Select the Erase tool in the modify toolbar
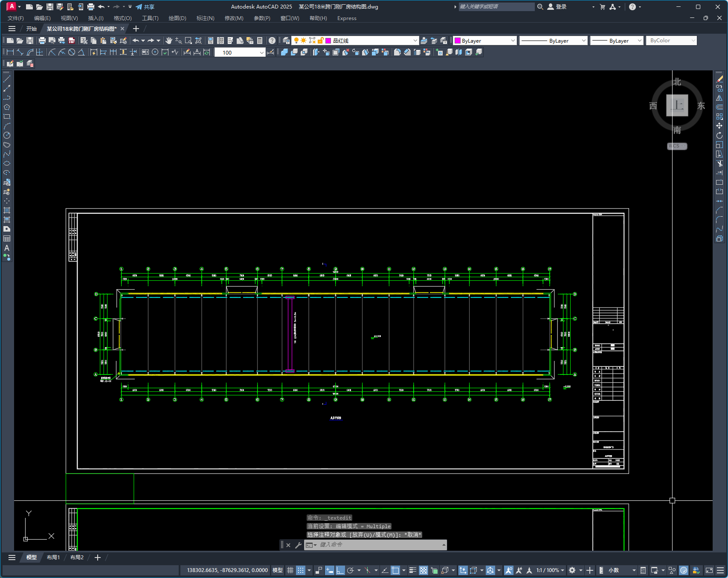The image size is (728, 578). (x=719, y=79)
